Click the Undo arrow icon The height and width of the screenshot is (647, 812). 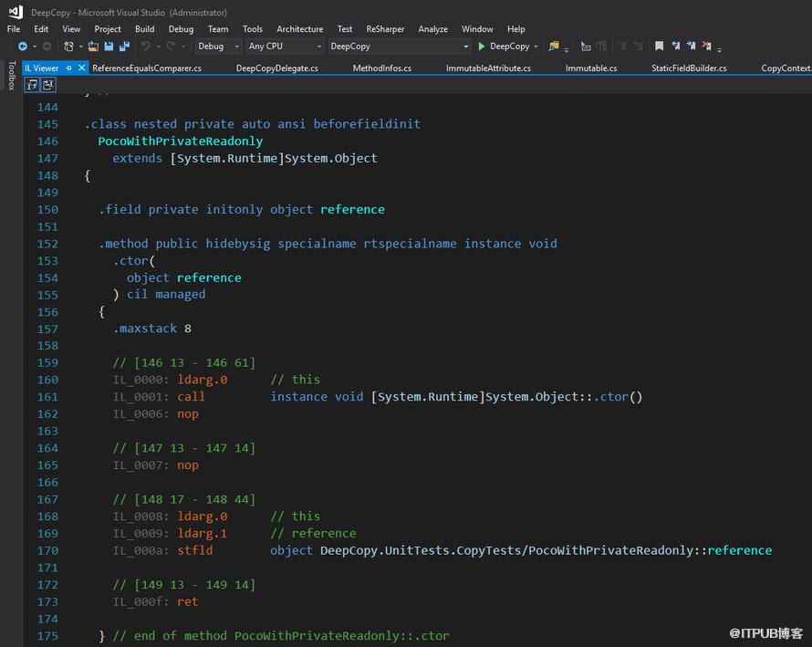pyautogui.click(x=146, y=47)
